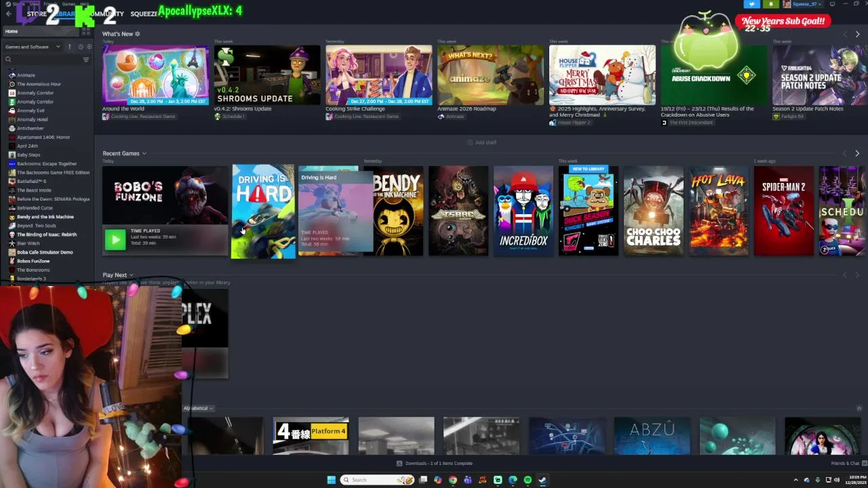The width and height of the screenshot is (868, 488).
Task: Open the What's New settings gear
Action: tap(138, 34)
